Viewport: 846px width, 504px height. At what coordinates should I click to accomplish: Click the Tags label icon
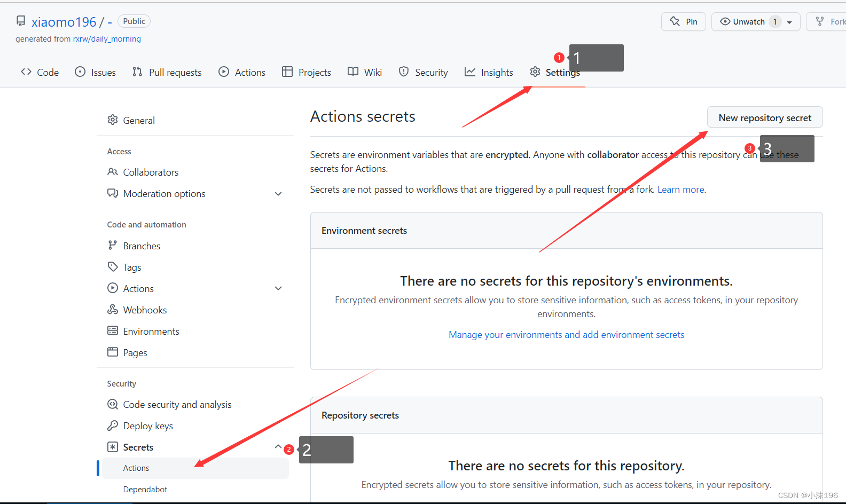point(113,266)
